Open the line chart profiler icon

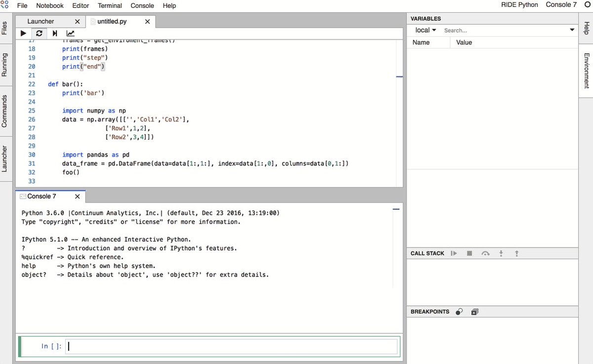[x=71, y=34]
